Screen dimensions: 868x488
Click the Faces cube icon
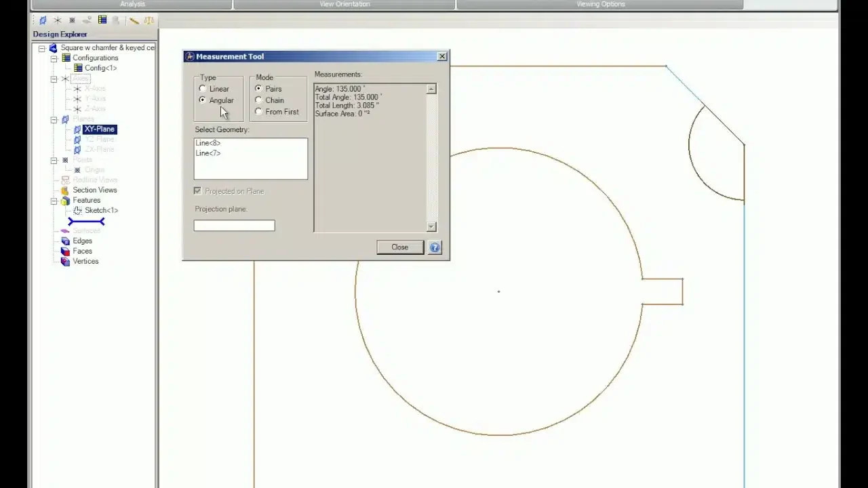click(x=65, y=251)
